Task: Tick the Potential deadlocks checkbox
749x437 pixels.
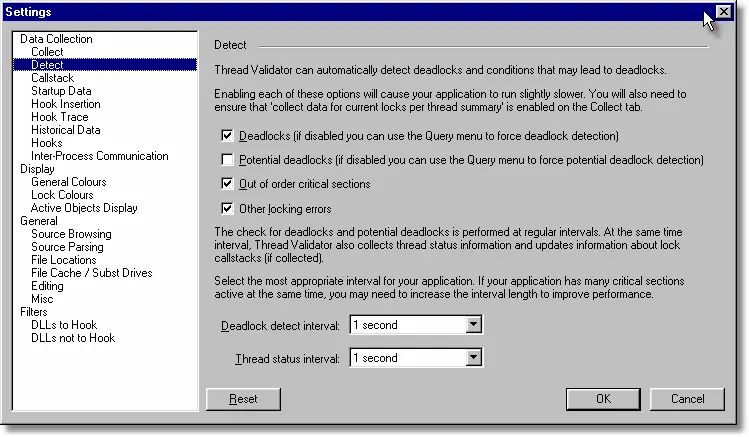Action: [x=227, y=160]
